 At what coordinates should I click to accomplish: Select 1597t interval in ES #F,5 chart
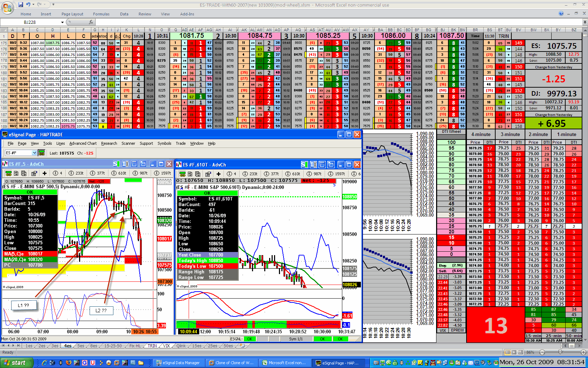click(x=163, y=173)
